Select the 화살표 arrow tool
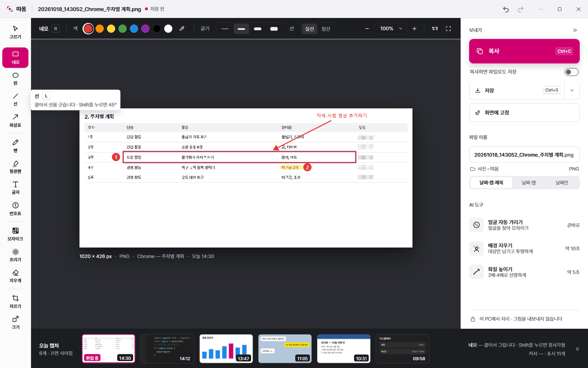The image size is (588, 368). (x=16, y=121)
